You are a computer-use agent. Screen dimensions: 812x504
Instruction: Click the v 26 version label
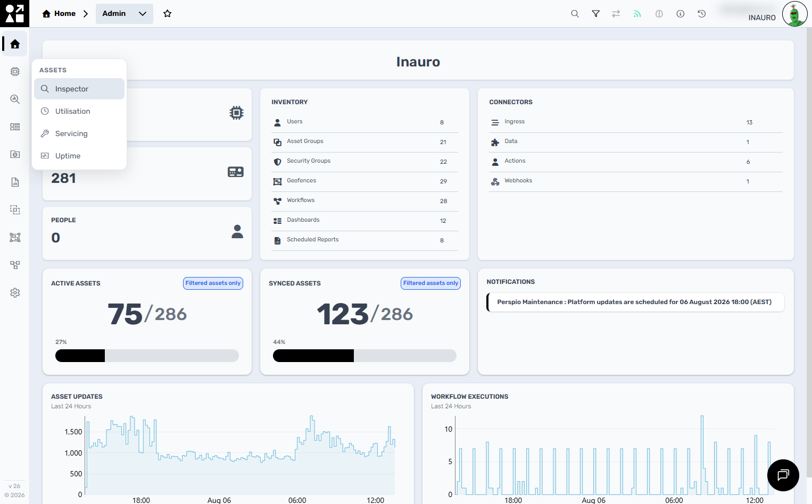pyautogui.click(x=14, y=486)
